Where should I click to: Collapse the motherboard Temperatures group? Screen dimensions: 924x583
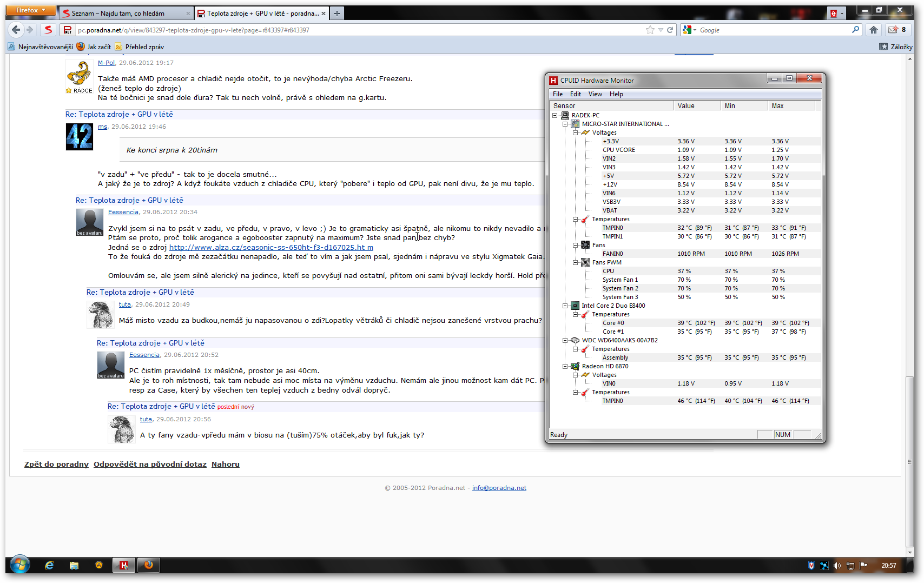click(575, 219)
